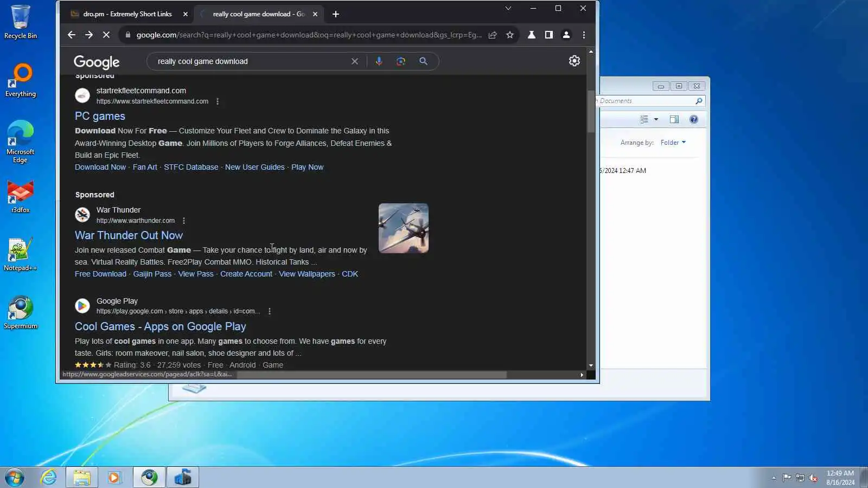868x488 pixels.
Task: Open the War Thunder Out Now headline
Action: tap(129, 235)
